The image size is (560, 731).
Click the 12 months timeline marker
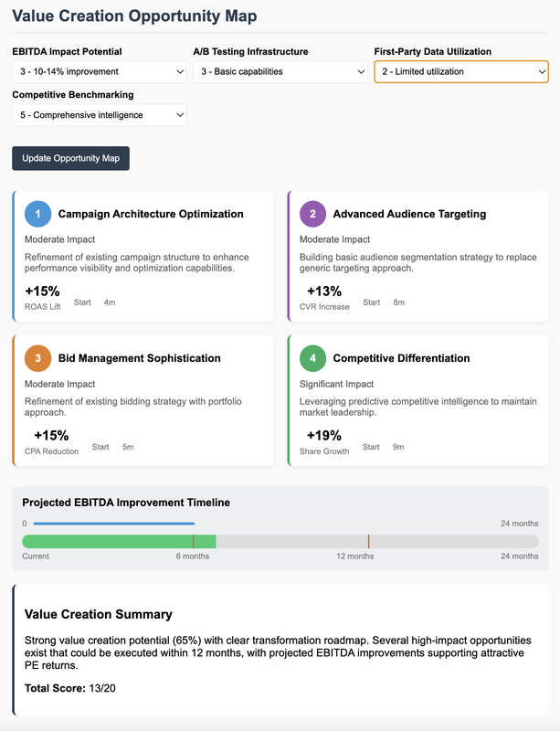(x=368, y=542)
